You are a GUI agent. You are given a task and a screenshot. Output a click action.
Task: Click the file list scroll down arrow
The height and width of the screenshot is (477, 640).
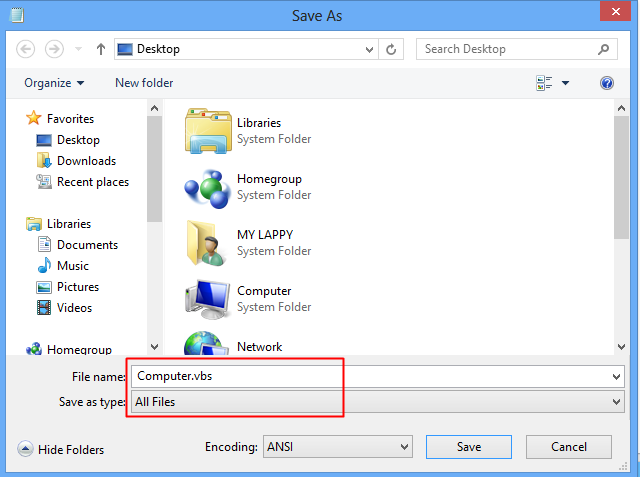(621, 347)
